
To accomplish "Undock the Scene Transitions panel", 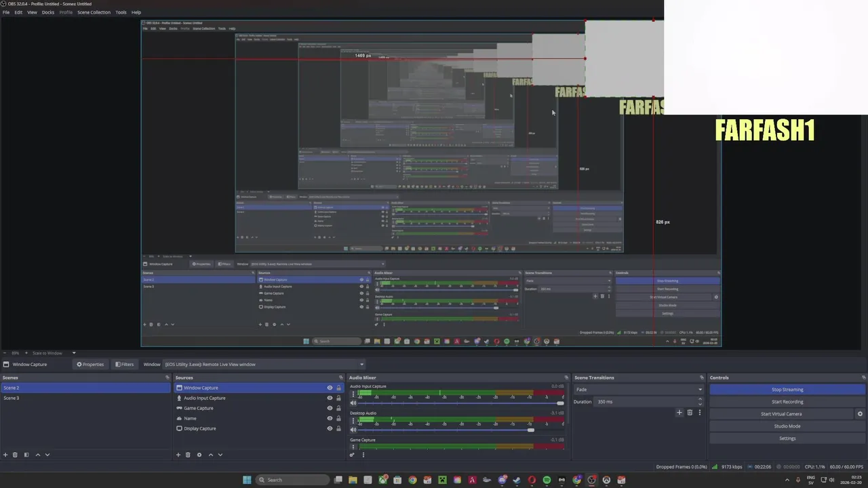I will 702,378.
